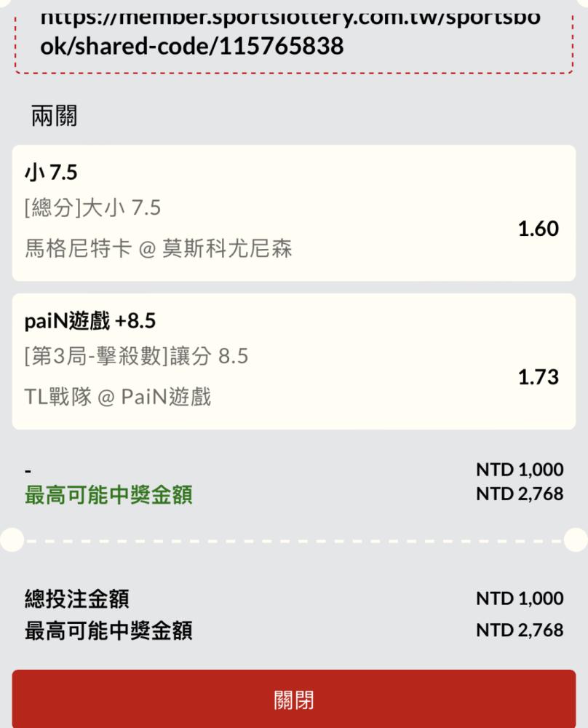Click the paiN遊戲 +8.5 selection title

coord(90,321)
